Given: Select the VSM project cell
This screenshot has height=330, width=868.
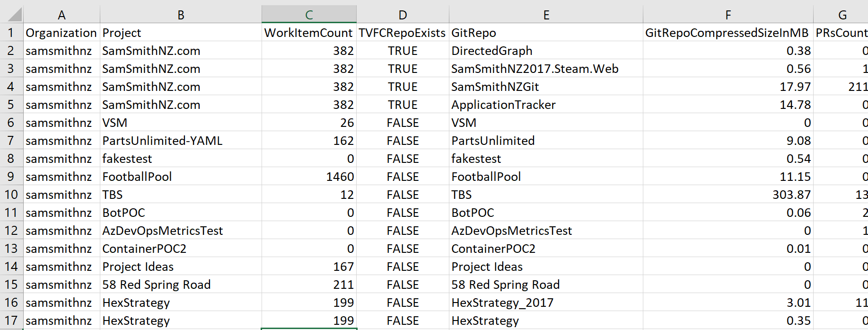Looking at the screenshot, I should click(x=181, y=123).
